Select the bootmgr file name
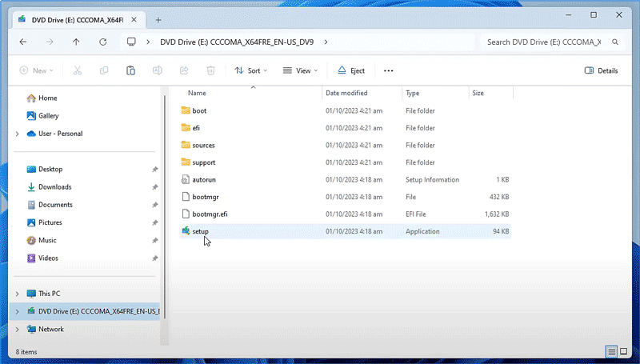The image size is (640, 364). [206, 197]
